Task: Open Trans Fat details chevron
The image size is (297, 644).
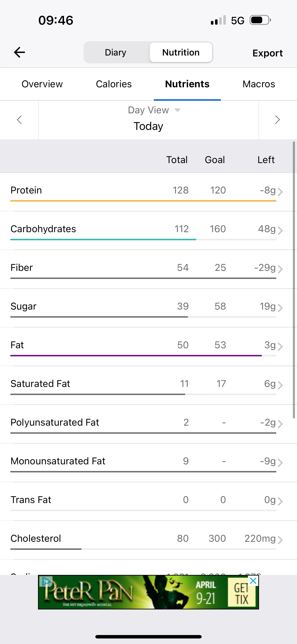Action: click(280, 501)
